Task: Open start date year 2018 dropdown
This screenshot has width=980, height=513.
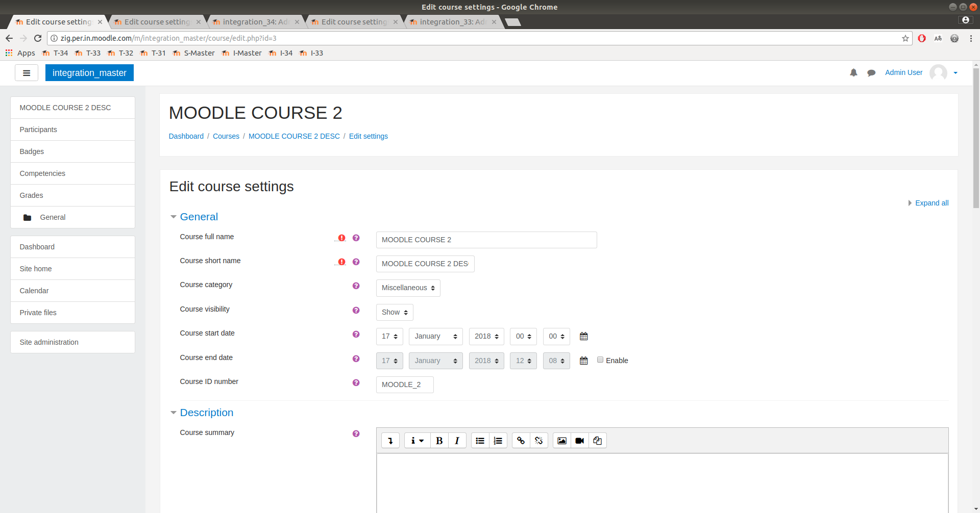Action: 486,337
